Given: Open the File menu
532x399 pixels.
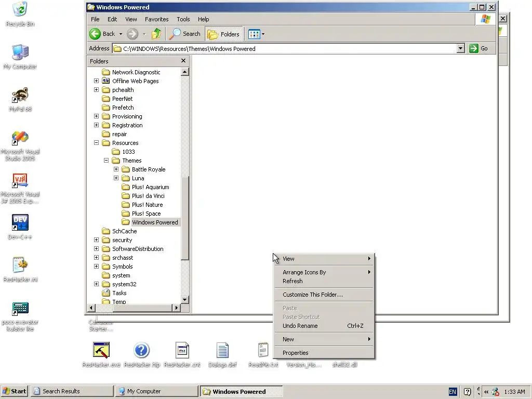Looking at the screenshot, I should pos(95,19).
